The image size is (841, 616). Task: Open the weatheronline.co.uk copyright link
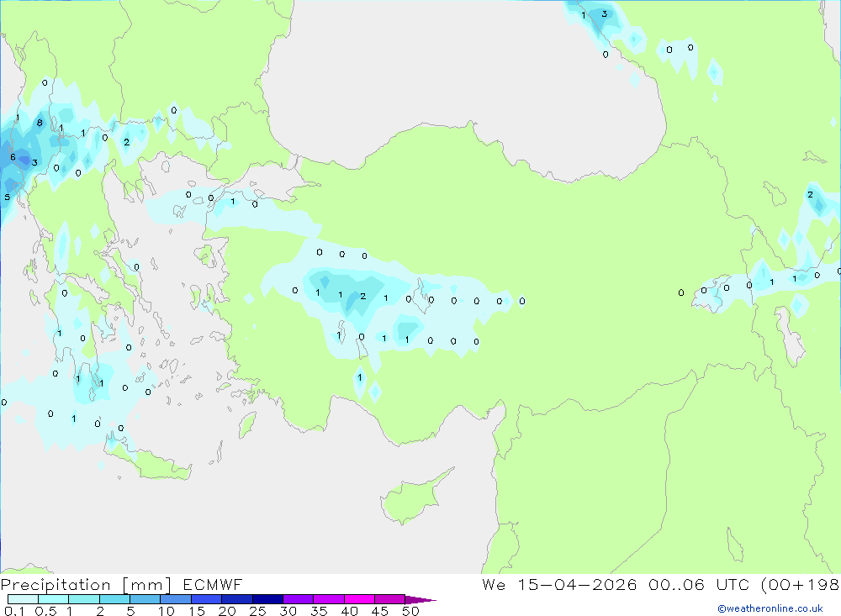click(770, 608)
